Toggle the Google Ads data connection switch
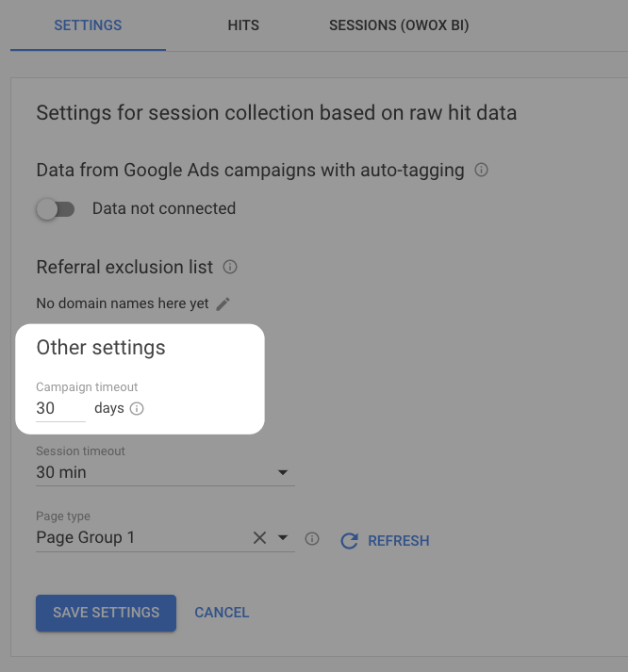 pyautogui.click(x=56, y=209)
